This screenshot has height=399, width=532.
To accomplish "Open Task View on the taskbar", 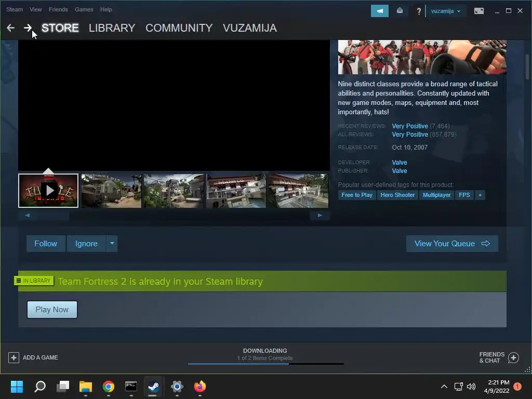I will 63,387.
